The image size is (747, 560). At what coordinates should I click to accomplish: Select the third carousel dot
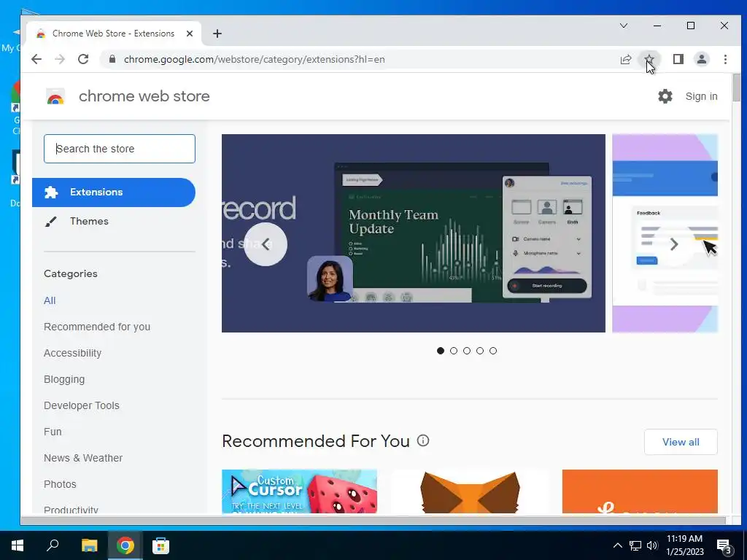tap(467, 351)
